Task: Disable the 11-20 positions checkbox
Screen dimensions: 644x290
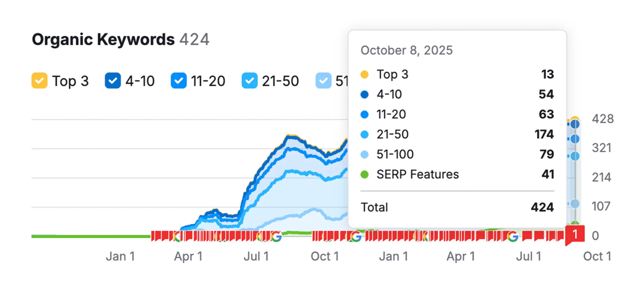Action: [x=178, y=81]
